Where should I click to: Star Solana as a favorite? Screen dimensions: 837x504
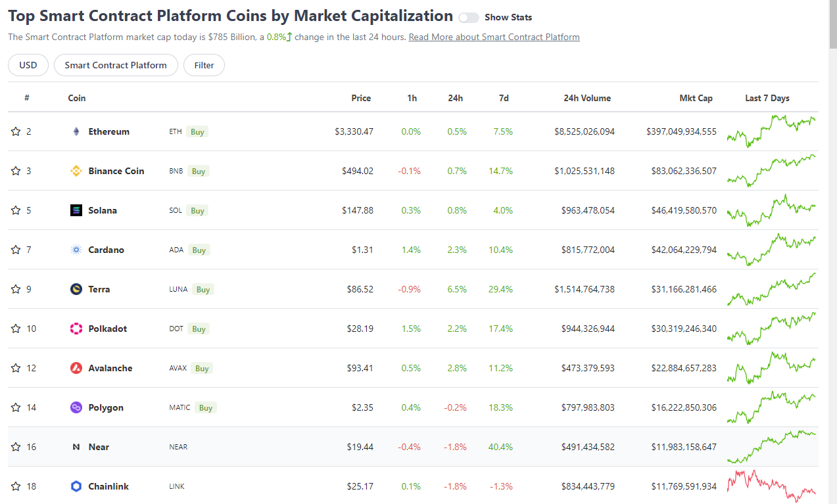(x=16, y=210)
